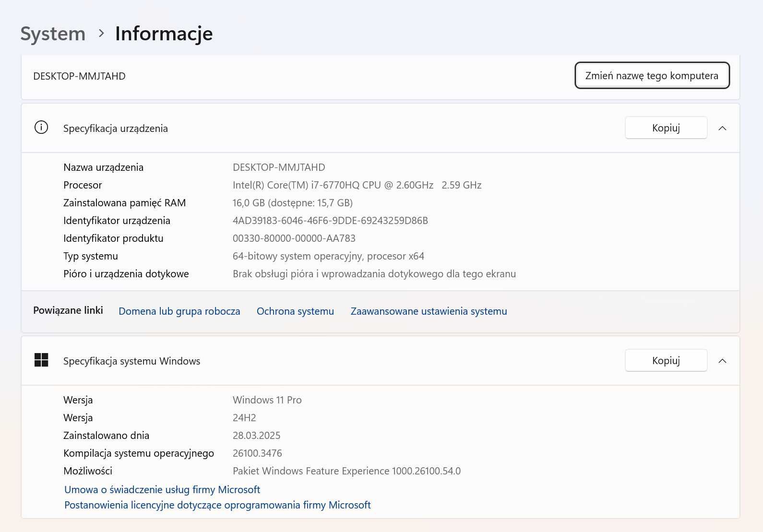Click the Specyfikacja systemu Windows header text
The width and height of the screenshot is (763, 532).
[x=131, y=361]
